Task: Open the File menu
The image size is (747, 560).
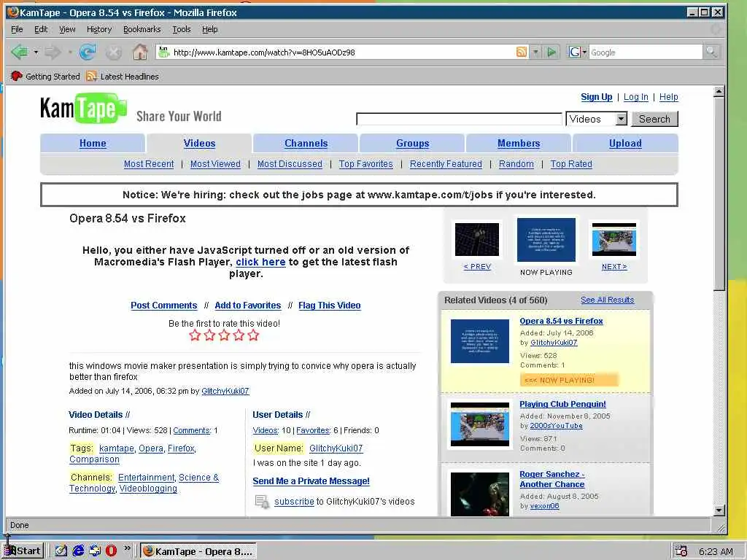Action: pyautogui.click(x=17, y=29)
